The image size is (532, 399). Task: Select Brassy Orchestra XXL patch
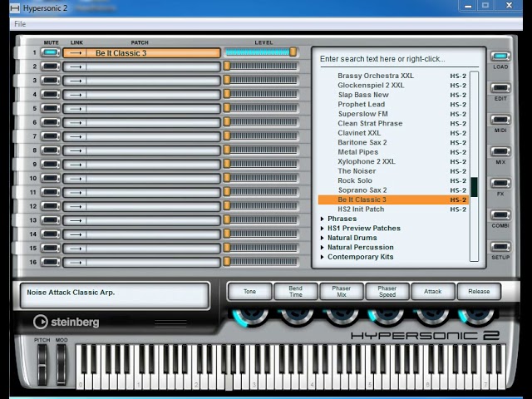coord(393,76)
